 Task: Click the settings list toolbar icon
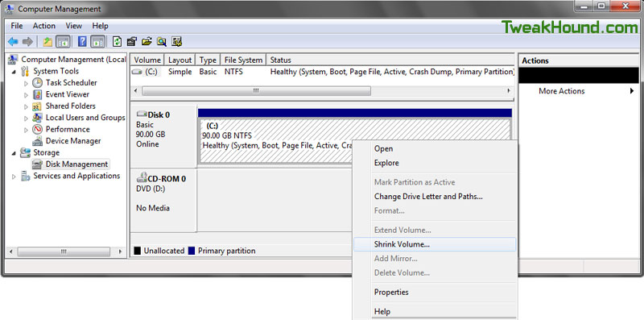176,42
